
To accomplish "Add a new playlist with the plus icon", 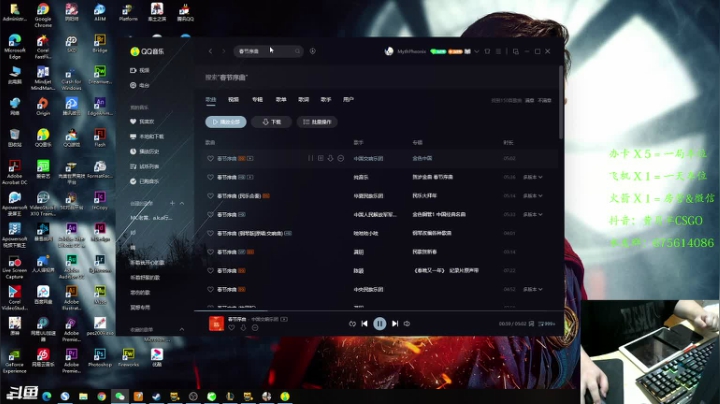I will [x=172, y=203].
